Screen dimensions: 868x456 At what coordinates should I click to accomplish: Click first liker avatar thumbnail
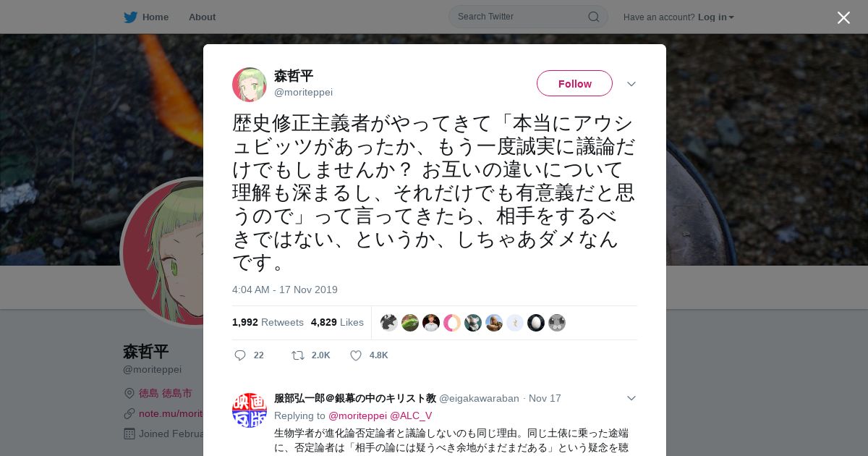389,323
